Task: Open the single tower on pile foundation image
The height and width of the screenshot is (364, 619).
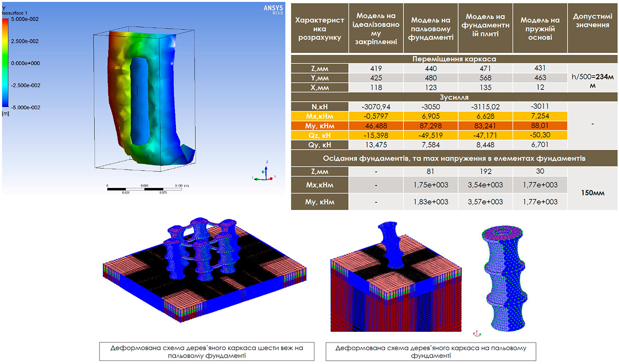Action: click(x=396, y=276)
